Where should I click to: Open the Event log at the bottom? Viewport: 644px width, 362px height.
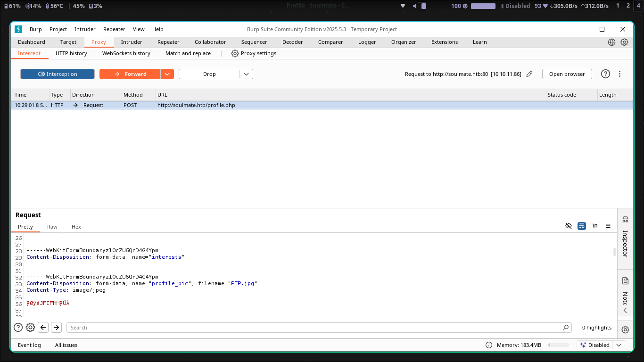click(29, 345)
